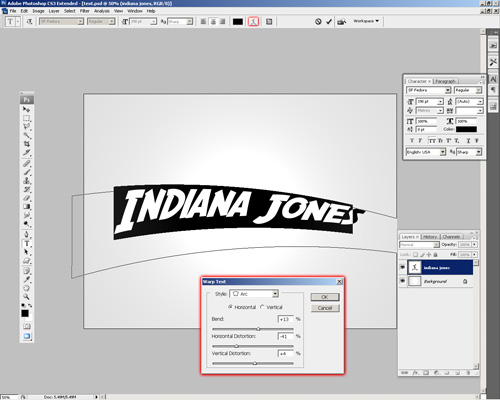Select the Dodge tool
Image resolution: width=500 pixels, height=400 pixels.
26,224
